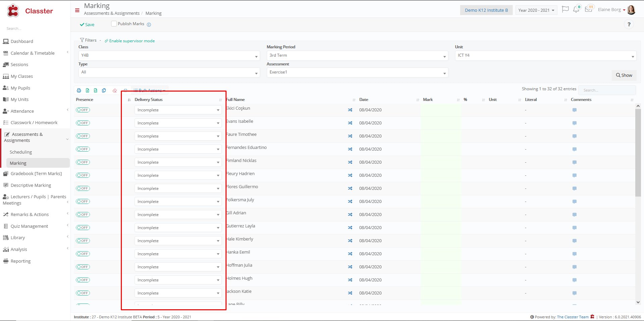Expand the Quiz Management menu

[29, 226]
